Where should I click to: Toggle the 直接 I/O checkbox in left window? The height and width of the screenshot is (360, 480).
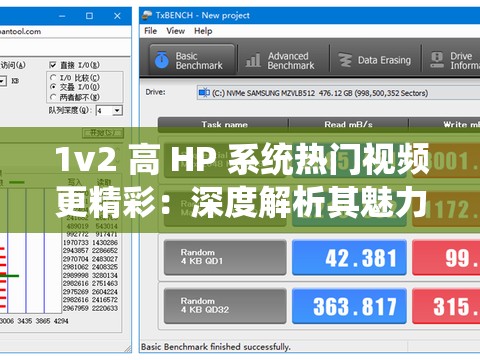(53, 65)
